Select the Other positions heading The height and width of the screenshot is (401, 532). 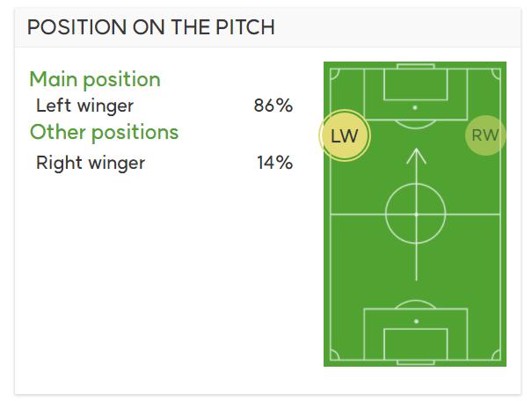pyautogui.click(x=104, y=132)
